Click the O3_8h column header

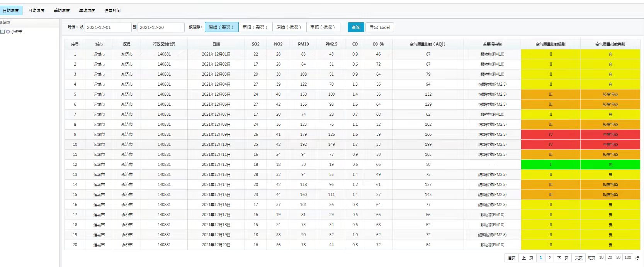[x=378, y=44]
